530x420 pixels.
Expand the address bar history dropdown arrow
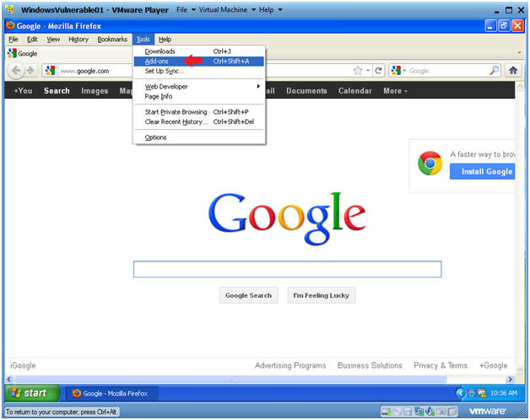click(368, 71)
